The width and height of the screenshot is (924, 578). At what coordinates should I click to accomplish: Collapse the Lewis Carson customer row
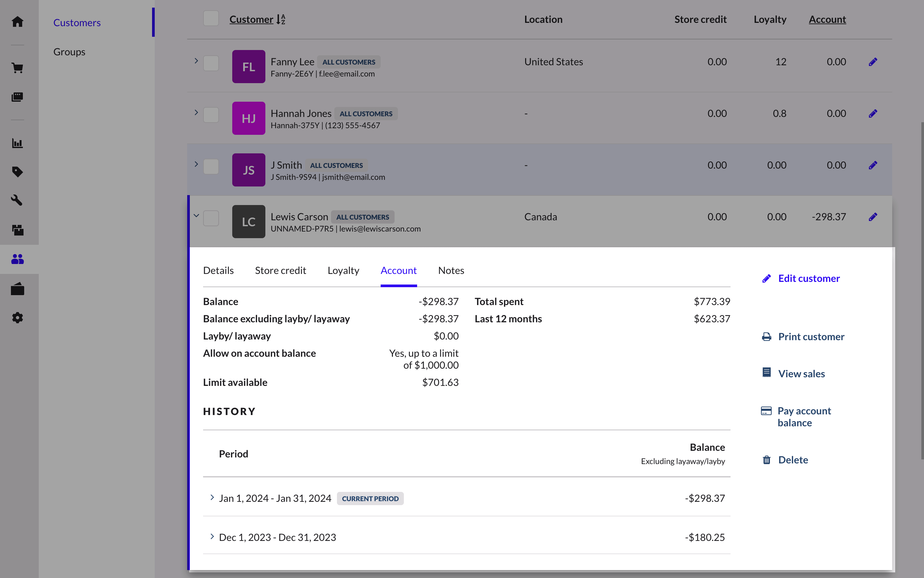coord(196,216)
